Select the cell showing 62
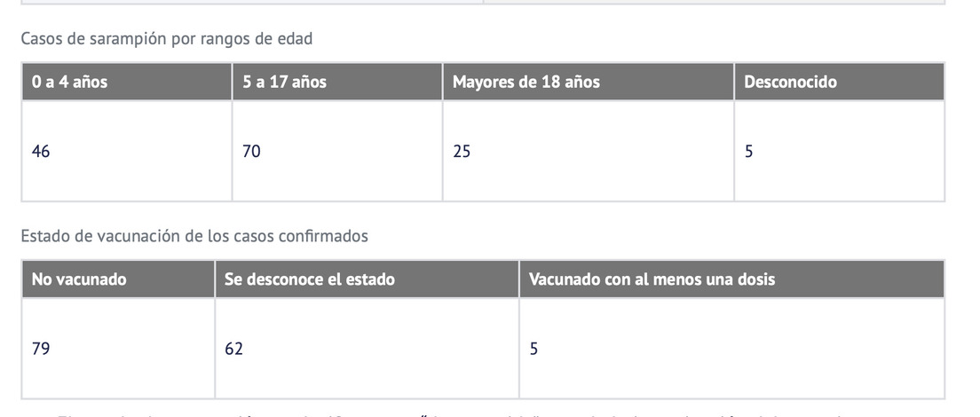This screenshot has height=417, width=980. [233, 349]
